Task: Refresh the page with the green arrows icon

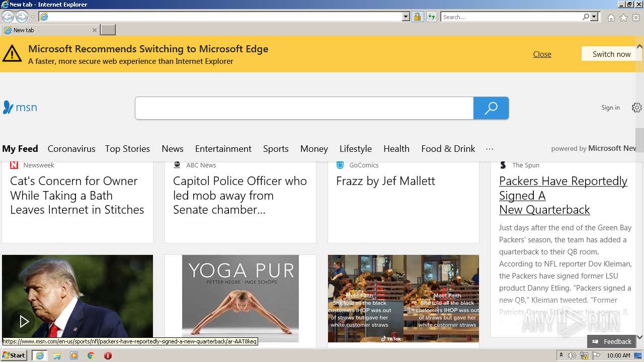Action: 432,17
